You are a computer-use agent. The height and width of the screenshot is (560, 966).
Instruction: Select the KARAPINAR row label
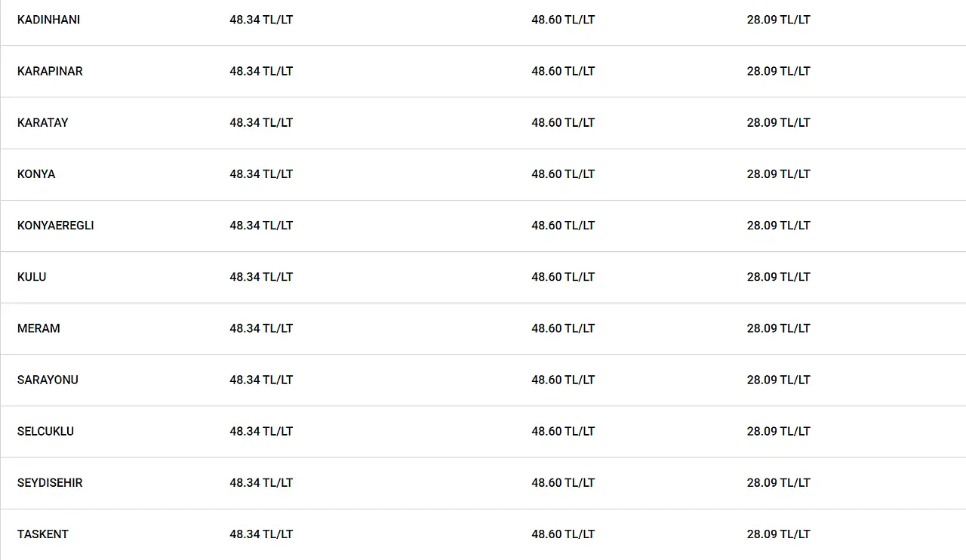click(50, 71)
